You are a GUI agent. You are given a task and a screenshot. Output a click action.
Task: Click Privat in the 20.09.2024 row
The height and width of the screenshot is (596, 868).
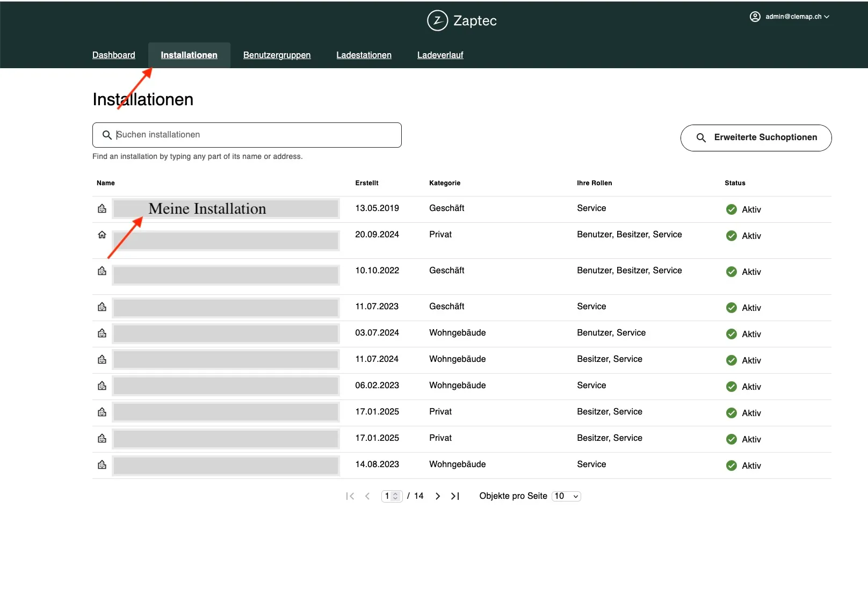(x=440, y=235)
